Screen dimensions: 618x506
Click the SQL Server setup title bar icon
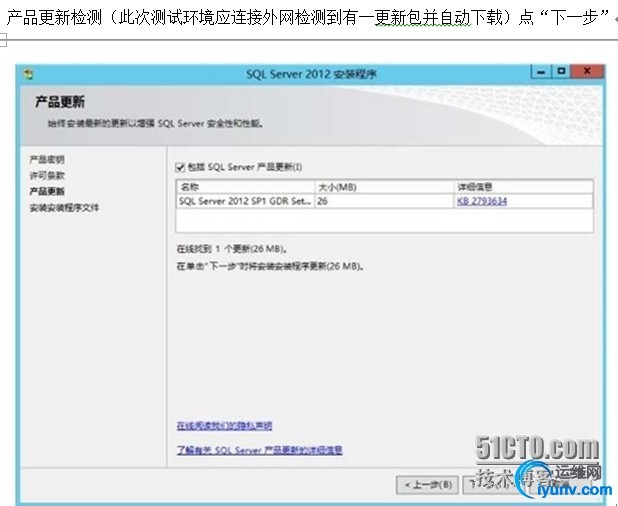coord(28,74)
